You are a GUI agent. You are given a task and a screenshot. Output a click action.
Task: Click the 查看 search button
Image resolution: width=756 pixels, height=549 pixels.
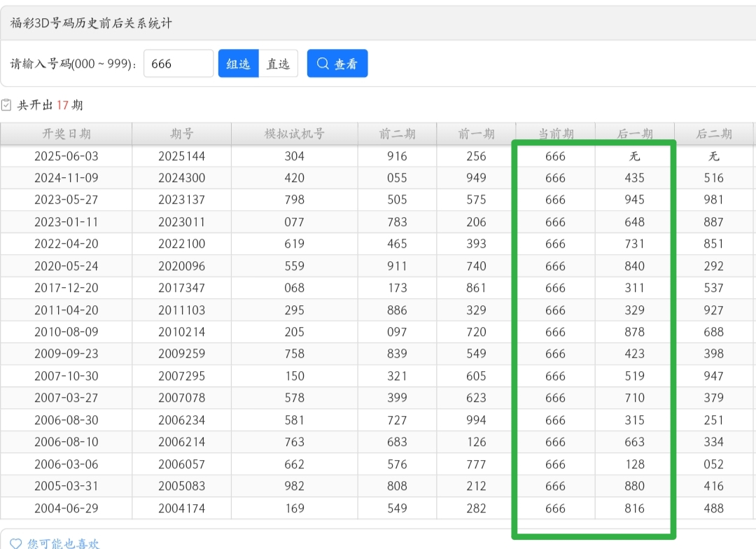[337, 63]
